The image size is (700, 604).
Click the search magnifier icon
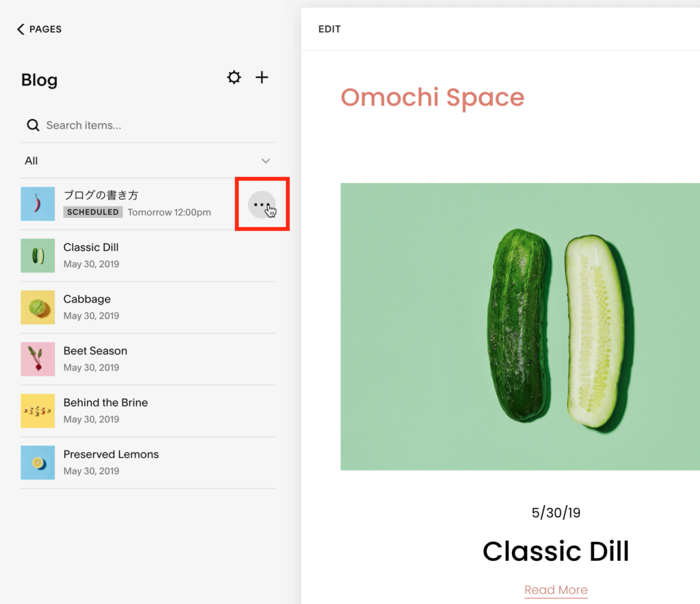pos(33,125)
